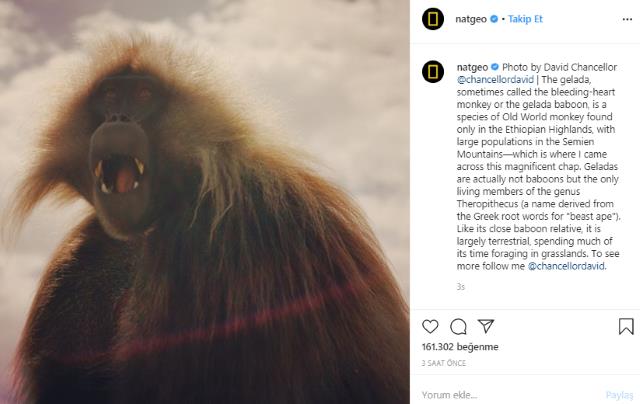Share post using paper plane icon
Viewport: 640px width, 404px height.
pos(486,326)
